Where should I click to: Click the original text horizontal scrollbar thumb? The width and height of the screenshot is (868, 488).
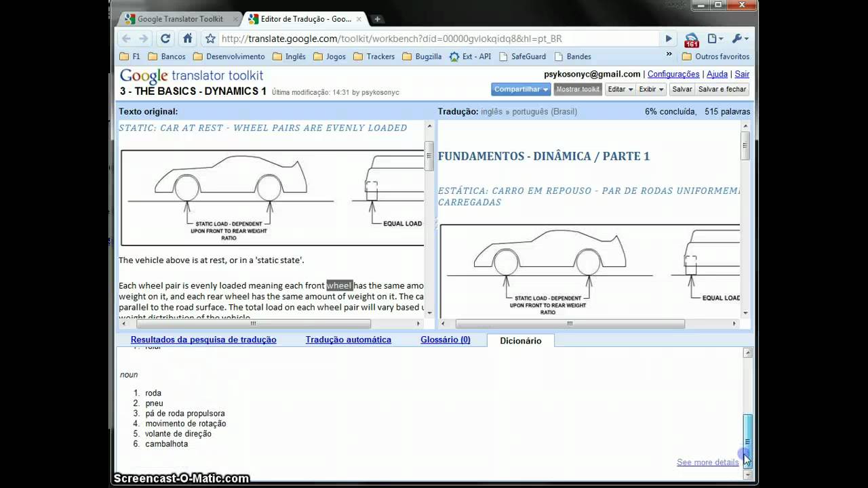coord(254,324)
